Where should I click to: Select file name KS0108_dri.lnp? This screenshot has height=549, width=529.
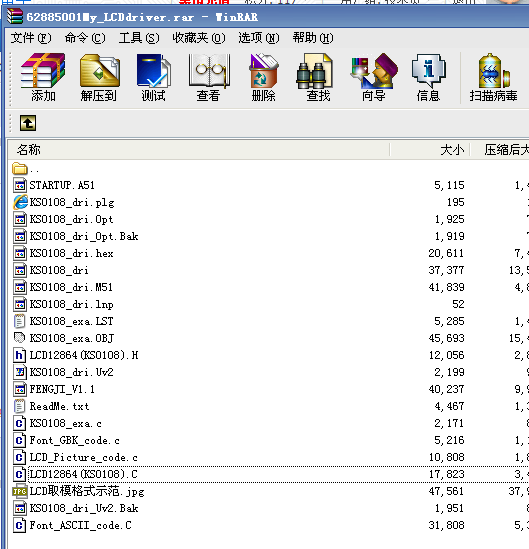pos(71,304)
